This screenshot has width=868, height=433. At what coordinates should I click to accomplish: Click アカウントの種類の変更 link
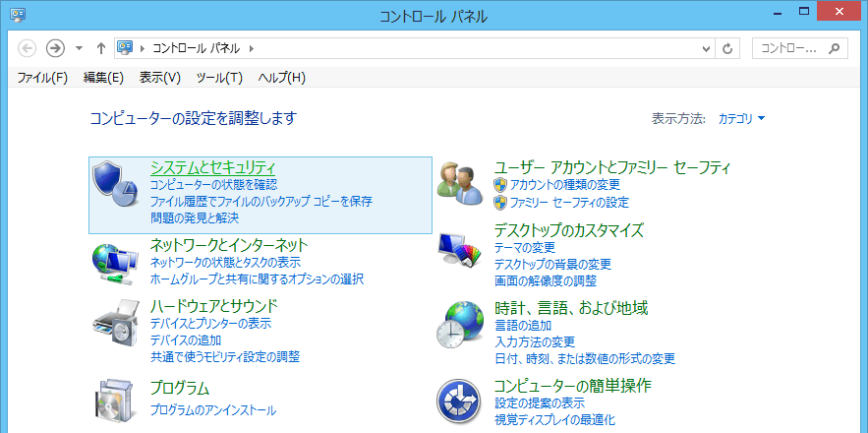pos(565,184)
